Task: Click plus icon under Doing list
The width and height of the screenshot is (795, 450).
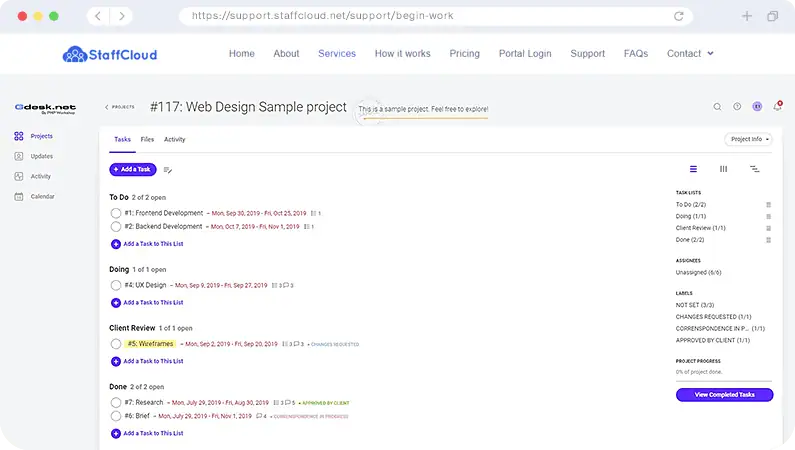Action: [116, 303]
